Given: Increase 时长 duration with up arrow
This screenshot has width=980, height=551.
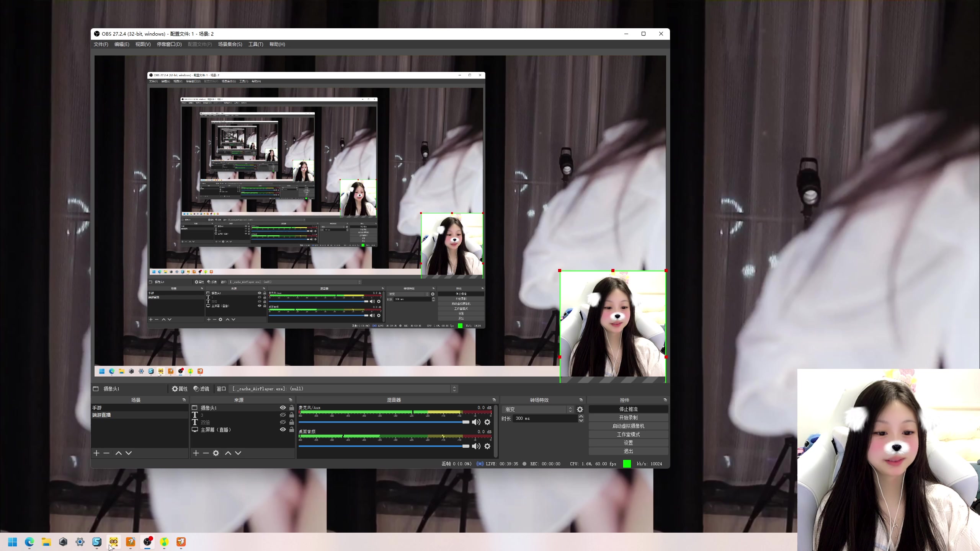Looking at the screenshot, I should click(x=581, y=416).
